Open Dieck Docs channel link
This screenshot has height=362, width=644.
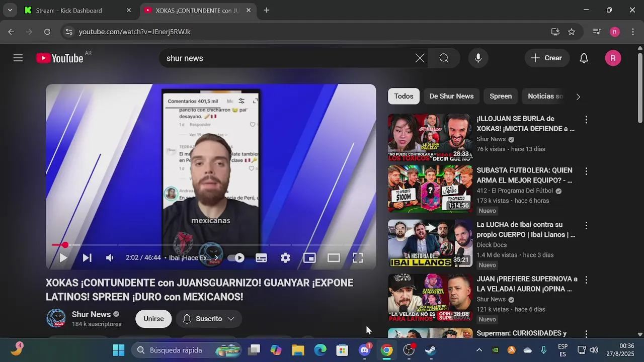point(492,245)
